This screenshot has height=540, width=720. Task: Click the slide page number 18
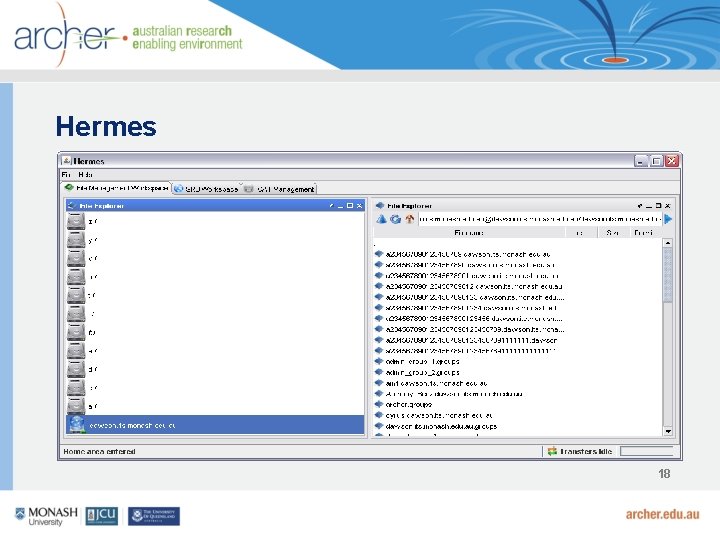(x=664, y=473)
